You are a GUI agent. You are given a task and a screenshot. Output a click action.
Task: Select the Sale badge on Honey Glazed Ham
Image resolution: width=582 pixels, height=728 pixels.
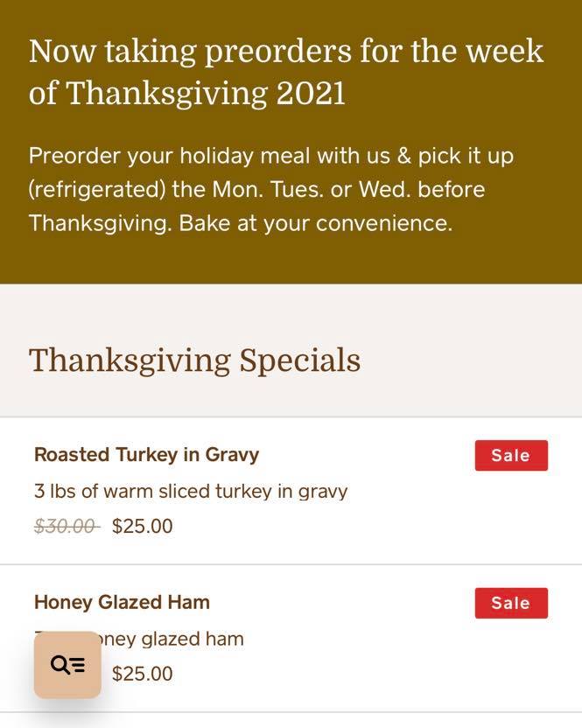click(x=511, y=602)
